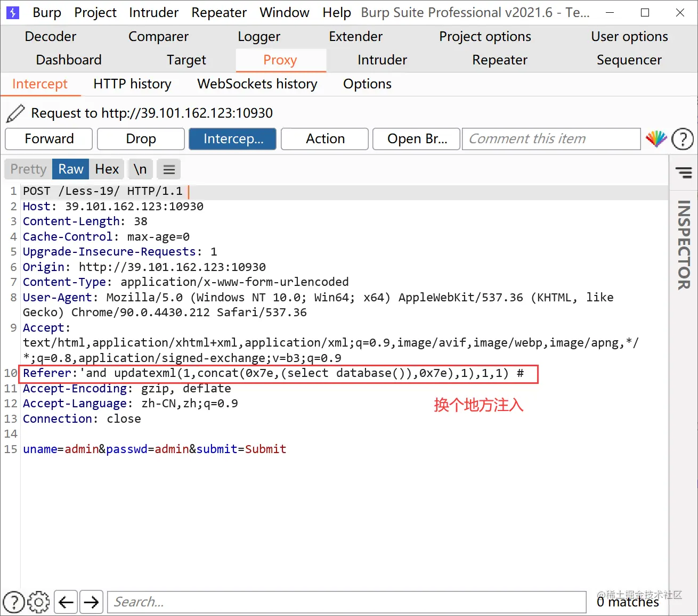Screen dimensions: 698x616
Task: Go to previous search match arrow
Action: click(x=66, y=602)
